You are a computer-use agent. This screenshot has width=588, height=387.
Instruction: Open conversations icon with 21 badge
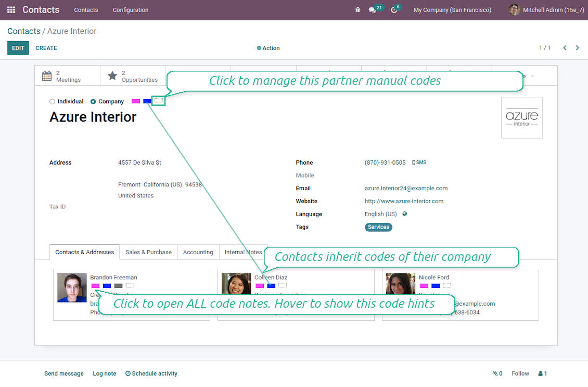(373, 10)
